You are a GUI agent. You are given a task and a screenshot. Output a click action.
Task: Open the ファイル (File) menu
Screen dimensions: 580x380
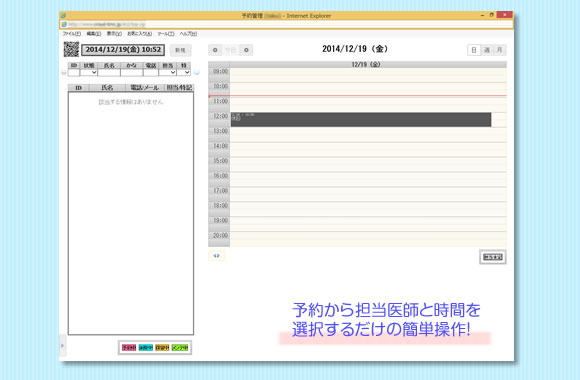coord(71,34)
